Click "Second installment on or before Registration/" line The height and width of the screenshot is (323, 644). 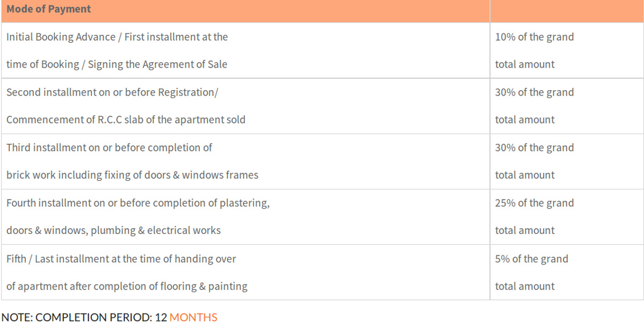tap(112, 92)
